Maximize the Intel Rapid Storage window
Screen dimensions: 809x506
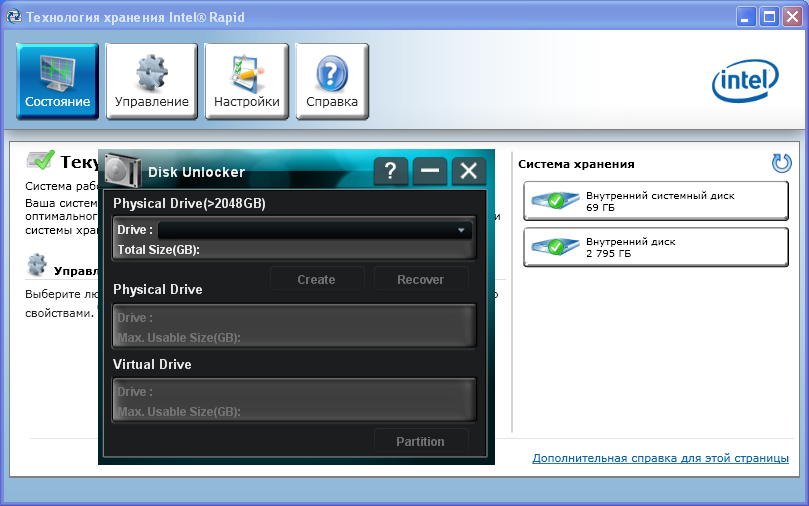click(x=769, y=16)
